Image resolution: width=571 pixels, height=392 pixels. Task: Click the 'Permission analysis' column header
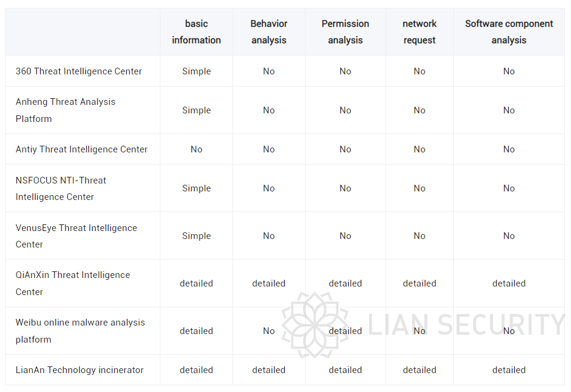click(x=345, y=32)
